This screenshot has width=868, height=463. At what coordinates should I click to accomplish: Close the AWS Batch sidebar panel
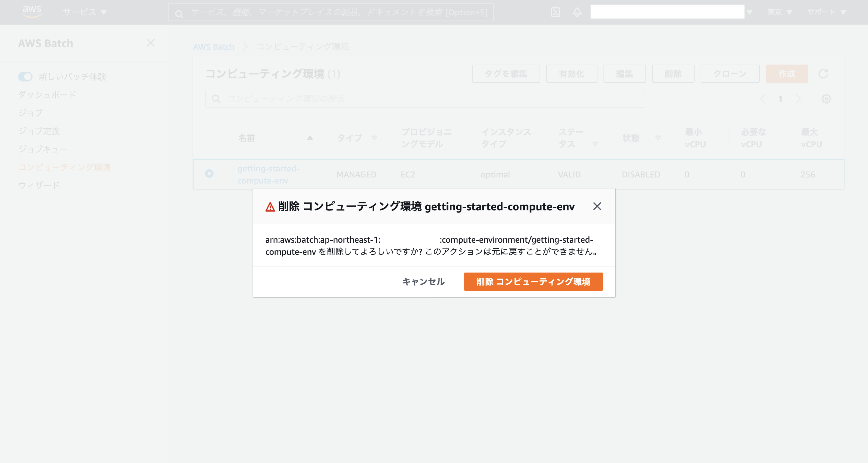(x=150, y=43)
